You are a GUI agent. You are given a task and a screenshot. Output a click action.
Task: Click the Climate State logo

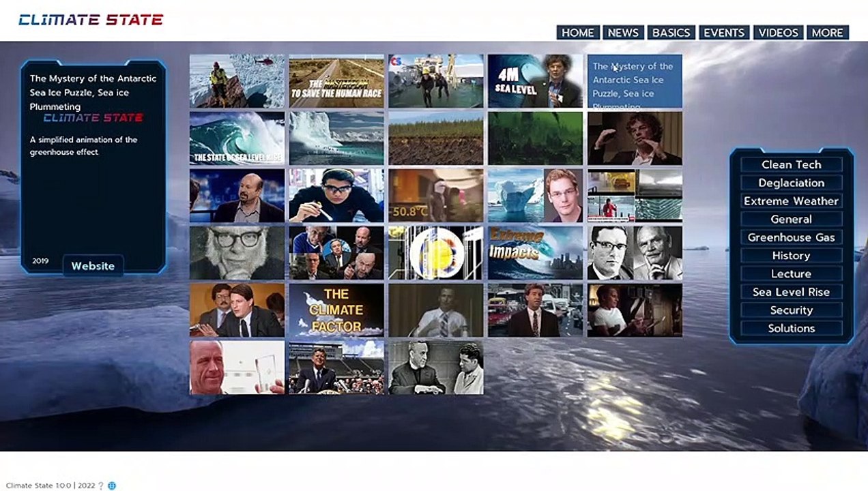(91, 20)
